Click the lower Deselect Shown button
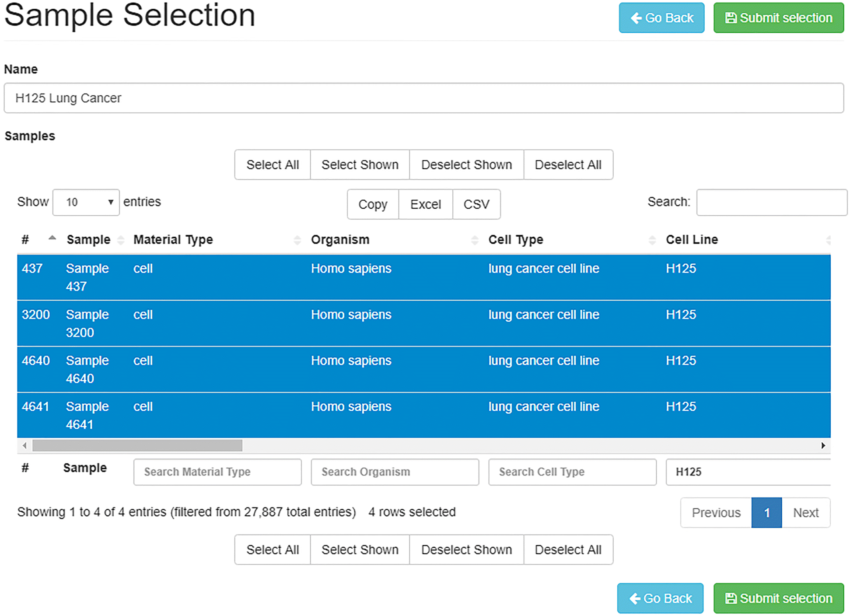 coord(466,549)
